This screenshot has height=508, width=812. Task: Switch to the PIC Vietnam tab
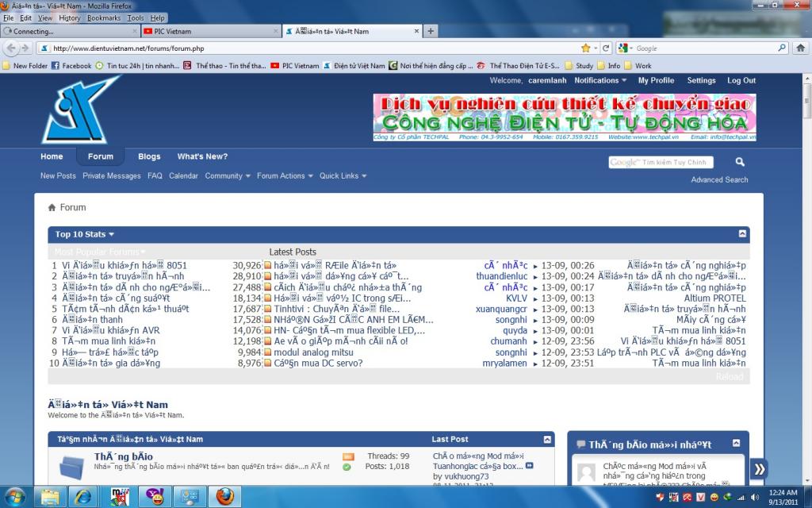[x=211, y=31]
